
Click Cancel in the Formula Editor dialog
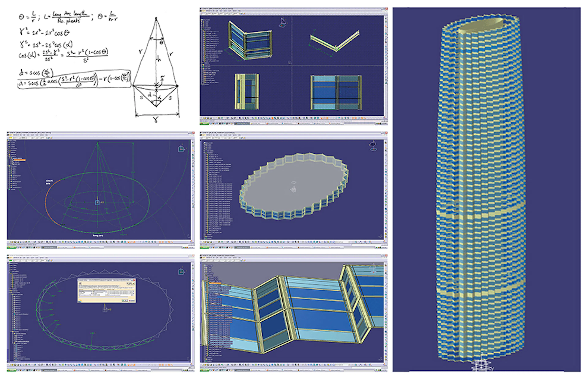pos(132,301)
